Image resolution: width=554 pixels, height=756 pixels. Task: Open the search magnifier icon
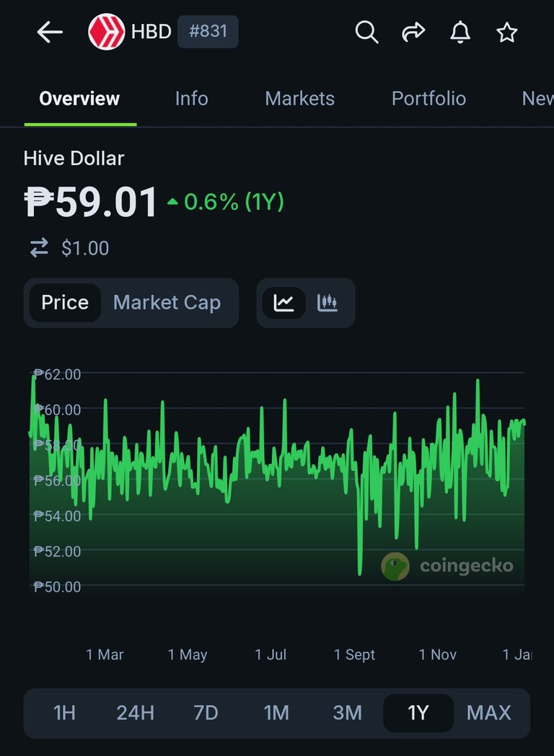[x=366, y=32]
